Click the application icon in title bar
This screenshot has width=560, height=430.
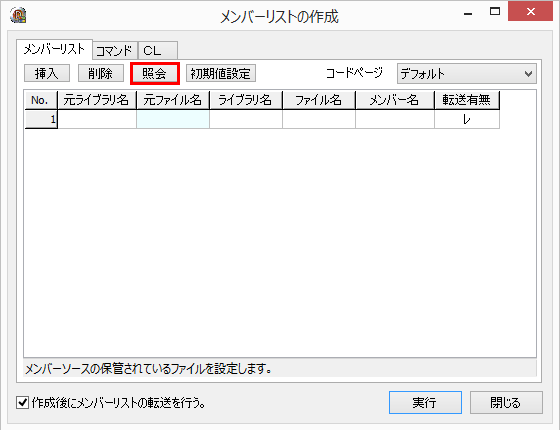click(x=18, y=15)
